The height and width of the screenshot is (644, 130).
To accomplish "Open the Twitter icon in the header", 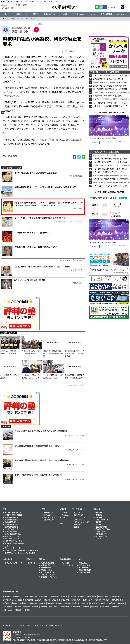I will click(x=101, y=7).
